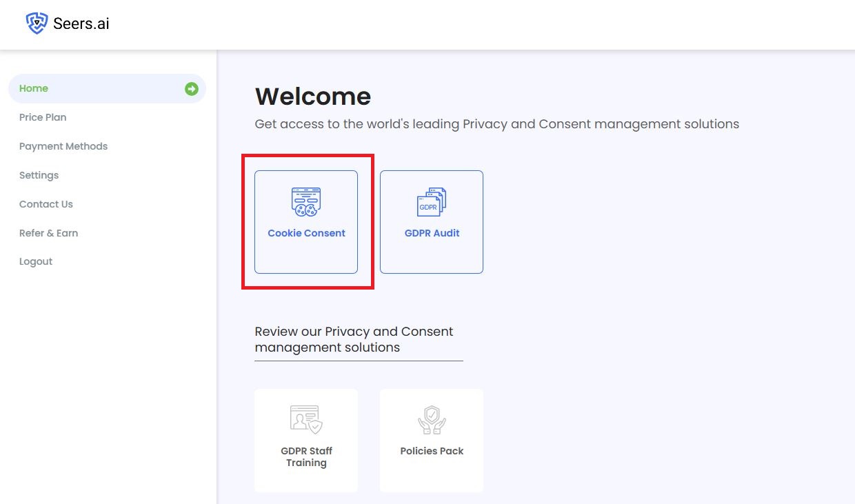Click the Review our Privacy and Consent heading
The width and height of the screenshot is (855, 504).
[x=354, y=339]
